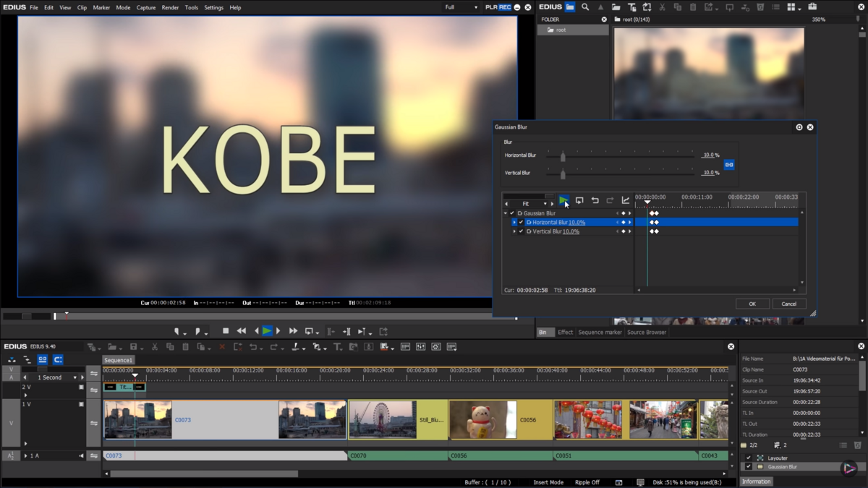The height and width of the screenshot is (488, 868).
Task: Open the Bin Tools briefcase icon
Action: pos(812,7)
